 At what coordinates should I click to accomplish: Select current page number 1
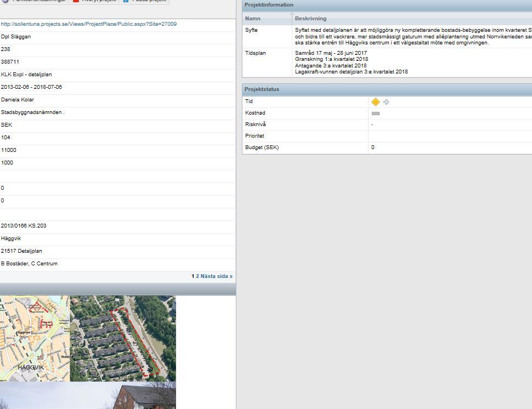pyautogui.click(x=193, y=276)
